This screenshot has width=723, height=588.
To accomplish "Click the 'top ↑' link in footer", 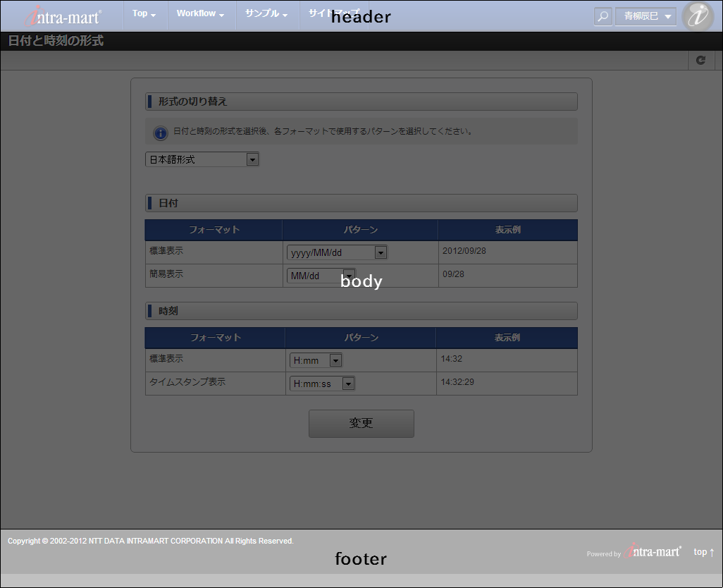I will click(704, 551).
